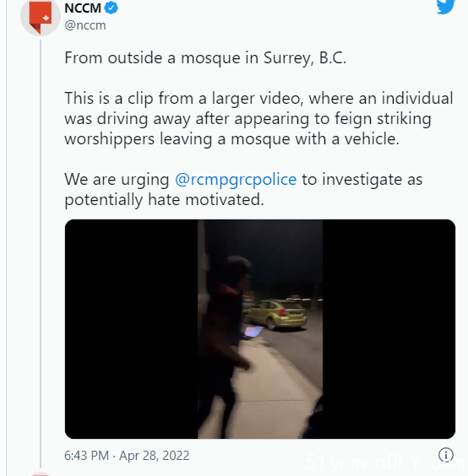Open the tweet info icon

(446, 455)
